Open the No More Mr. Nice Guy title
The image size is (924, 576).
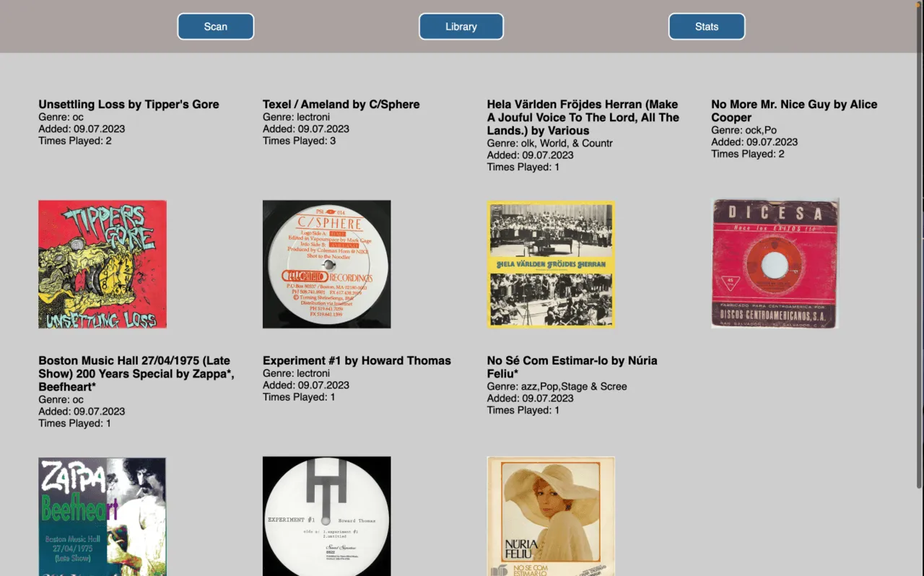pos(794,111)
